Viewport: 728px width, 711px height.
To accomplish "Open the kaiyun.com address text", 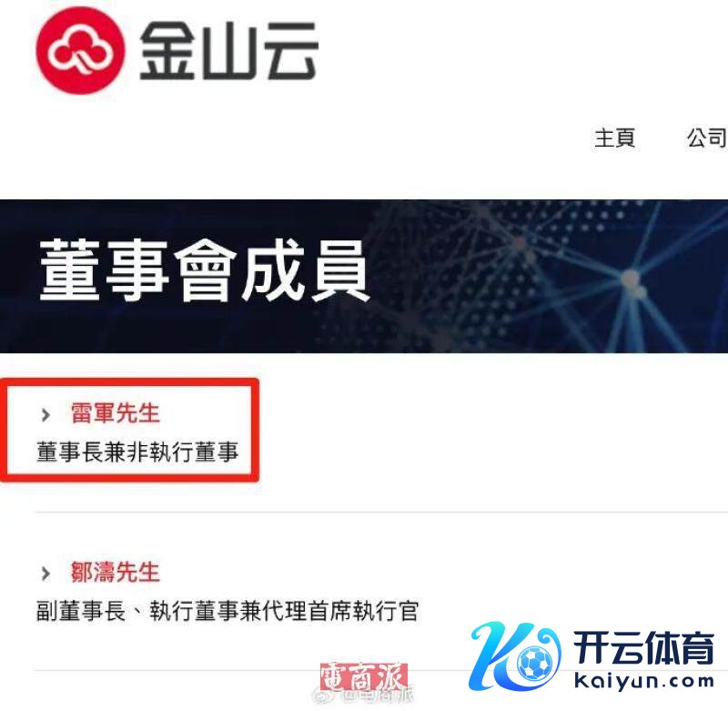I will [x=644, y=681].
